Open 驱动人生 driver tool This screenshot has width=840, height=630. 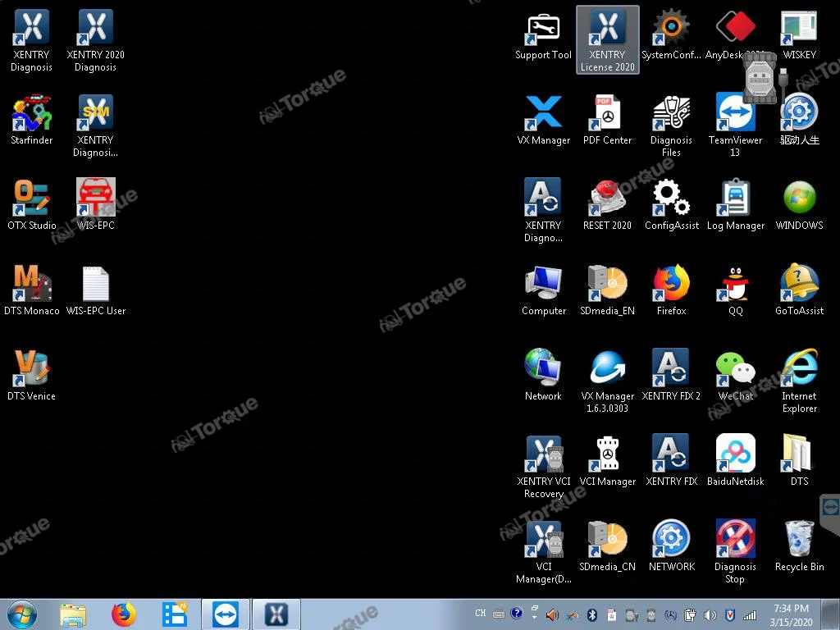tap(799, 120)
